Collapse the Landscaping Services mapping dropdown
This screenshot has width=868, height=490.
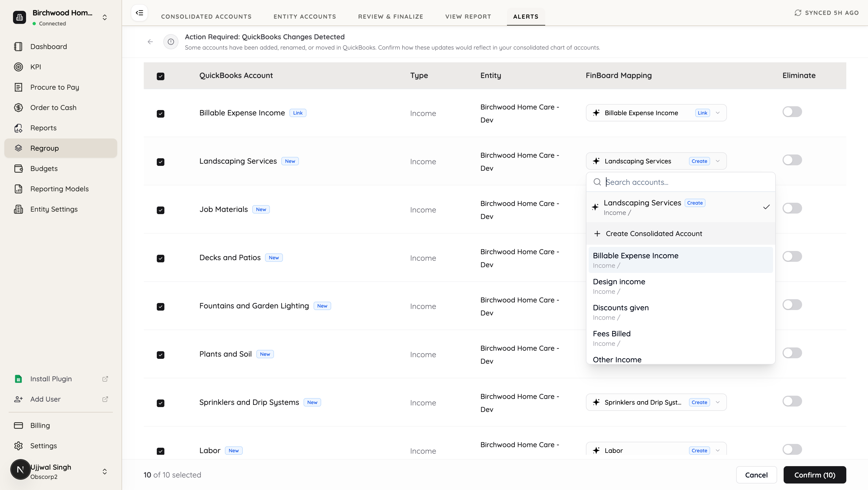656,161
